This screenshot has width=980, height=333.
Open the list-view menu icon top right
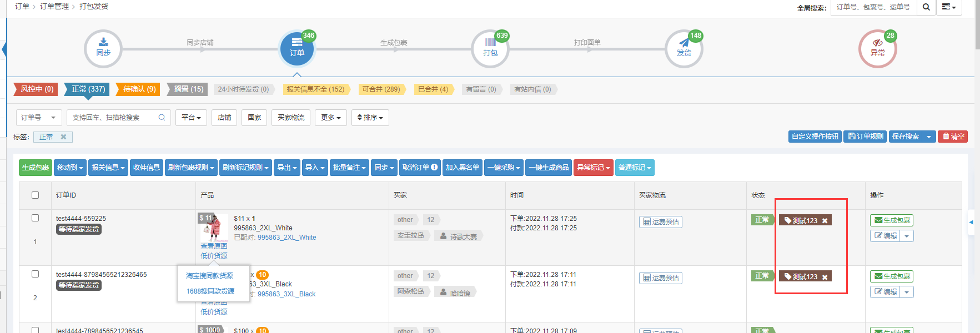pyautogui.click(x=949, y=7)
